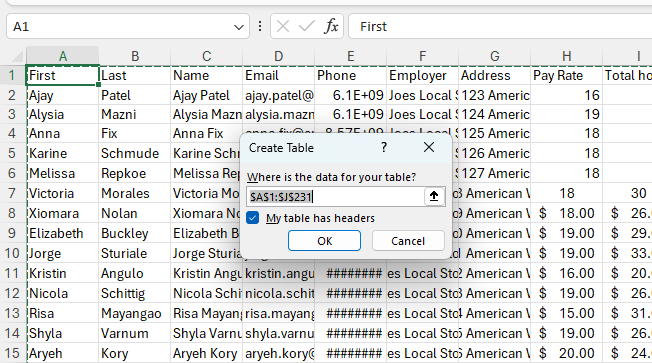Click the table data range input field
Viewport: 652px width, 363px height.
point(335,196)
